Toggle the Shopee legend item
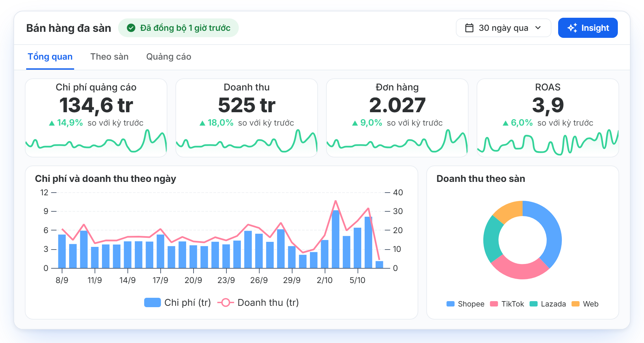644x343 pixels. 465,304
